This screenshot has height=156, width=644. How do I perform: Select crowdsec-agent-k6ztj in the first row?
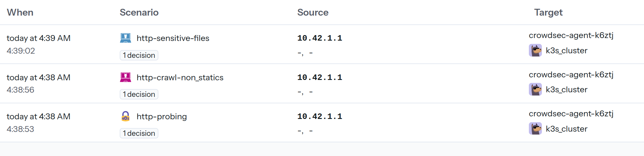tap(571, 35)
